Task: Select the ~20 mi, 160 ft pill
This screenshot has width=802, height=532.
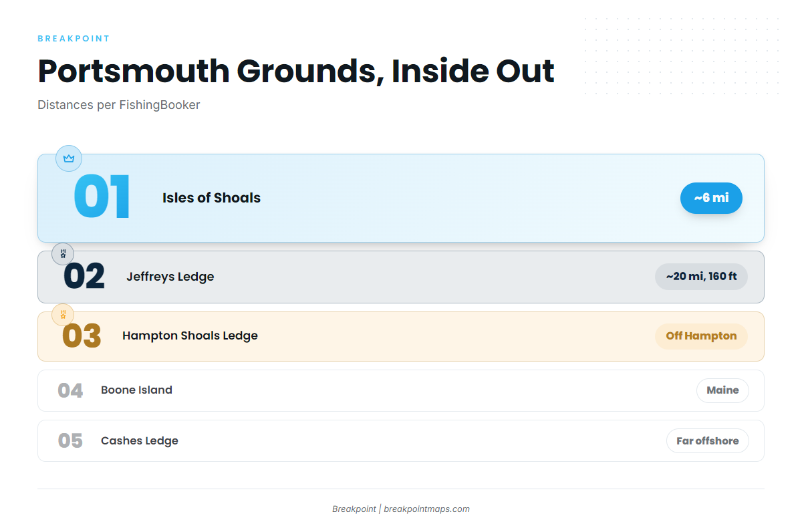Action: click(x=701, y=277)
